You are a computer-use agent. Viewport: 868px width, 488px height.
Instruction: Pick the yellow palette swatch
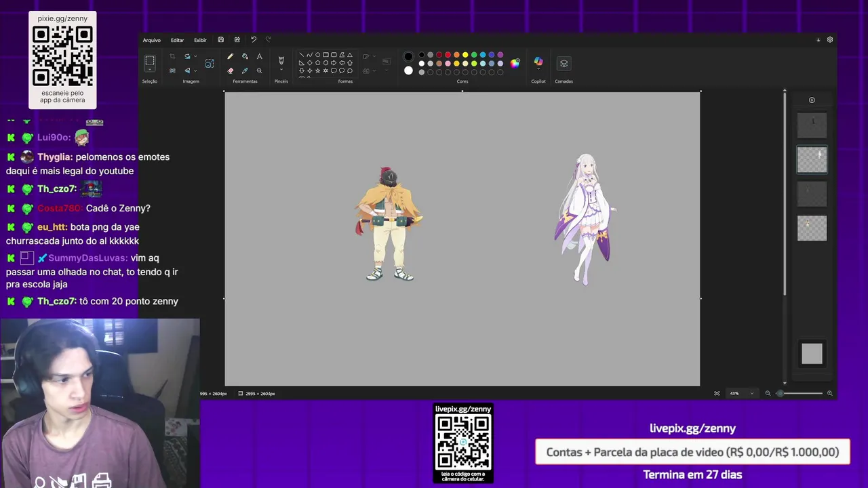(x=465, y=55)
